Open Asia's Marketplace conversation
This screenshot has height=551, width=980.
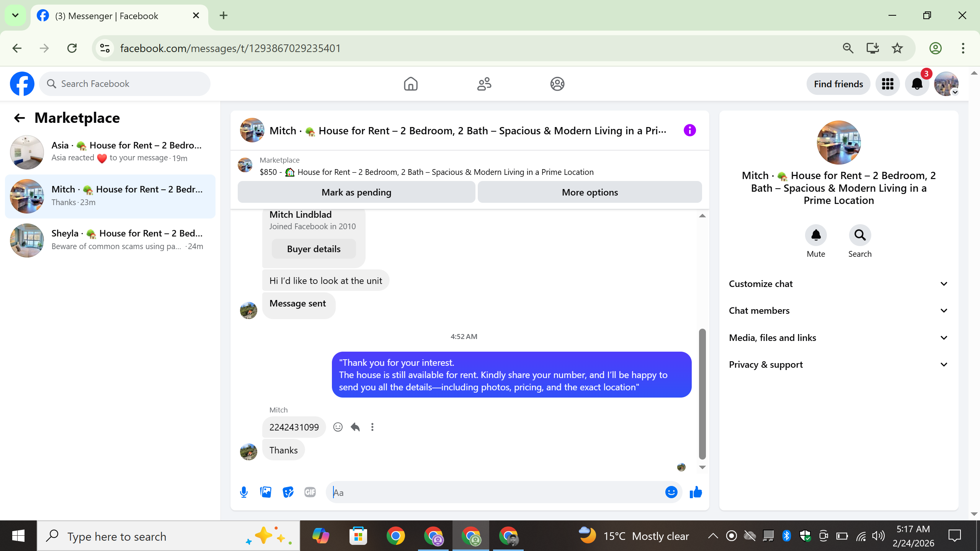[x=110, y=152]
